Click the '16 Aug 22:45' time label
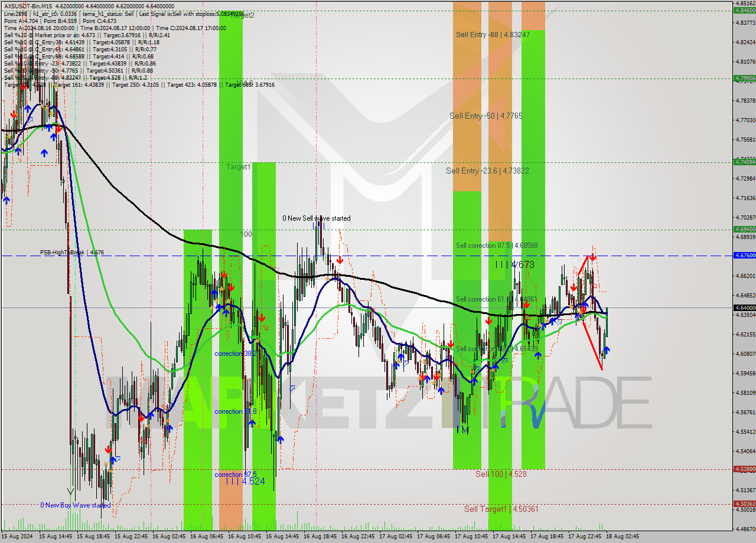This screenshot has width=756, height=543. point(357,537)
